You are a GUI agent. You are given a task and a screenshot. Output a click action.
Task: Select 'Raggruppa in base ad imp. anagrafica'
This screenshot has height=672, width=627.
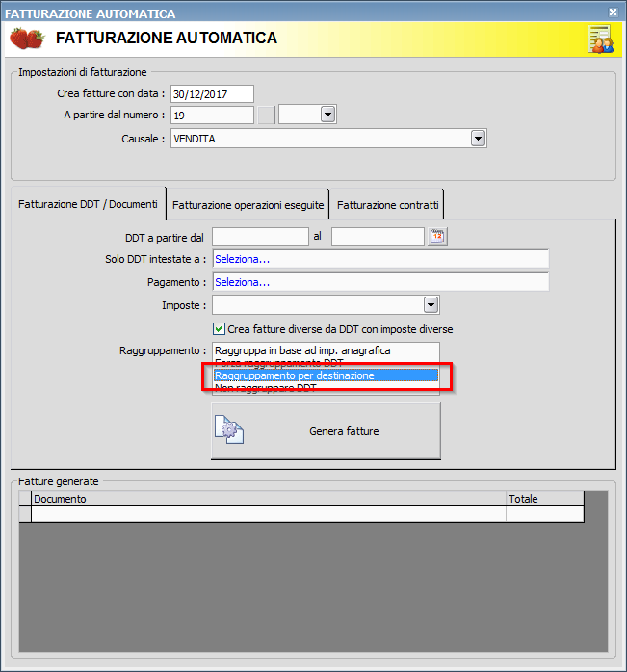click(326, 350)
